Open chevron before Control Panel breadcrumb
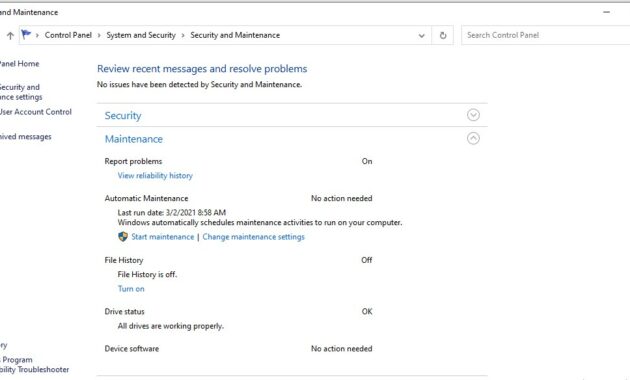Viewport: 630px width, 380px height. (37, 35)
